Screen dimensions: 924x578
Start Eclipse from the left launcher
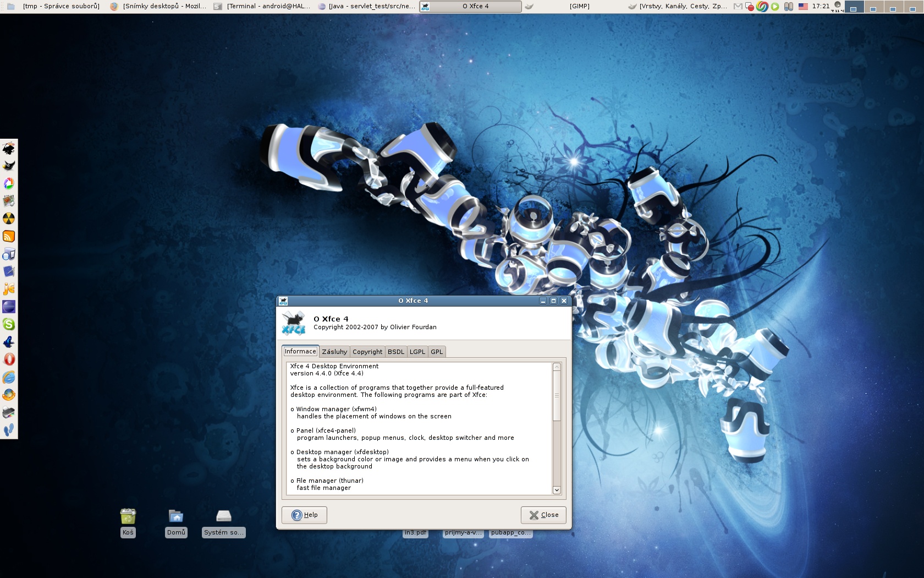click(9, 307)
